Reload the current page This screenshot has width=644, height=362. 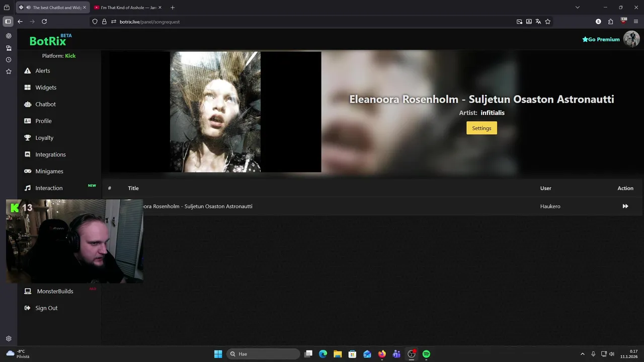pos(44,22)
